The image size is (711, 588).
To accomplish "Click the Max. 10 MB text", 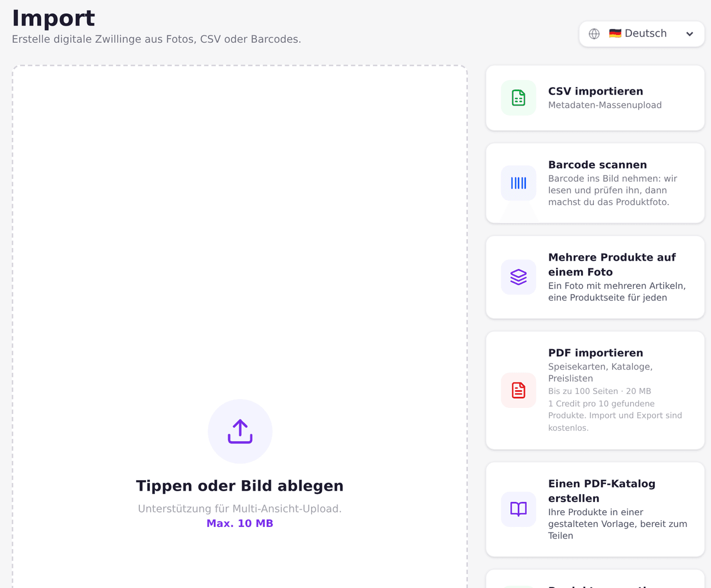I will (x=240, y=524).
